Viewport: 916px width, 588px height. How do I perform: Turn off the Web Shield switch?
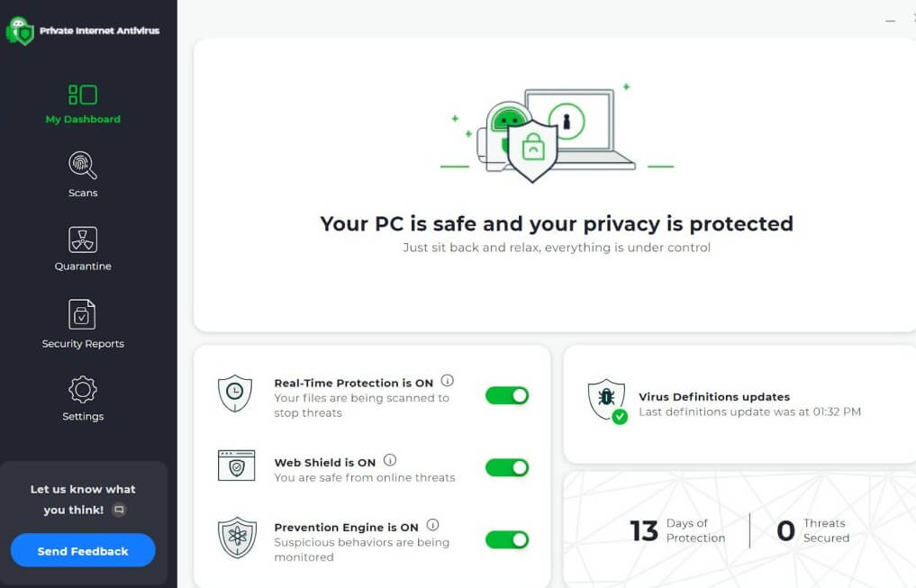[507, 467]
